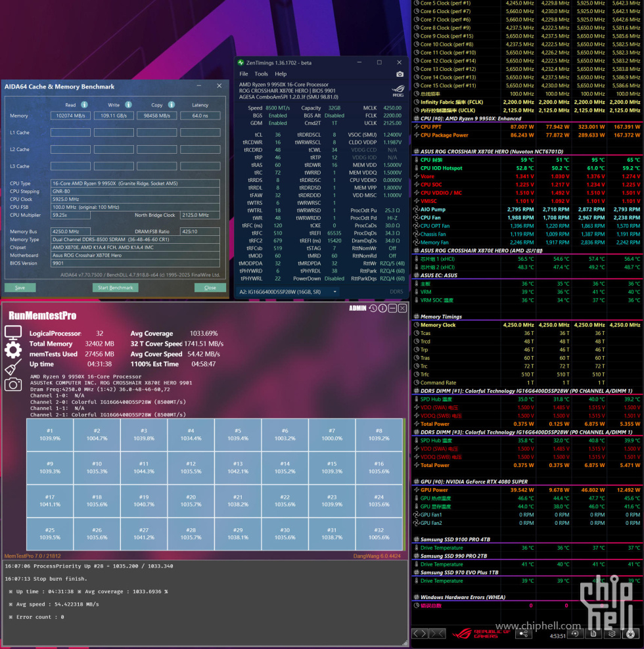The image size is (644, 649).
Task: Collapse the Samsung SSD 9100 PRO 4TB group
Action: (x=416, y=540)
